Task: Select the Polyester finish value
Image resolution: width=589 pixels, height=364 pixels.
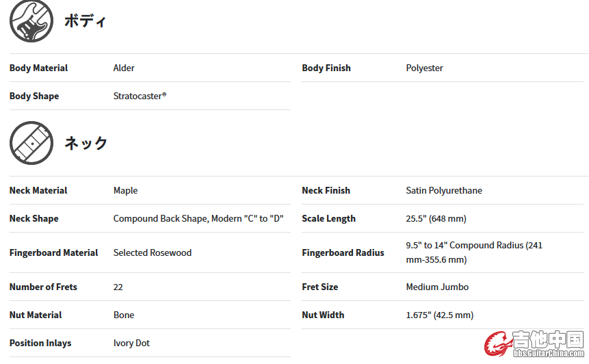Action: tap(424, 68)
